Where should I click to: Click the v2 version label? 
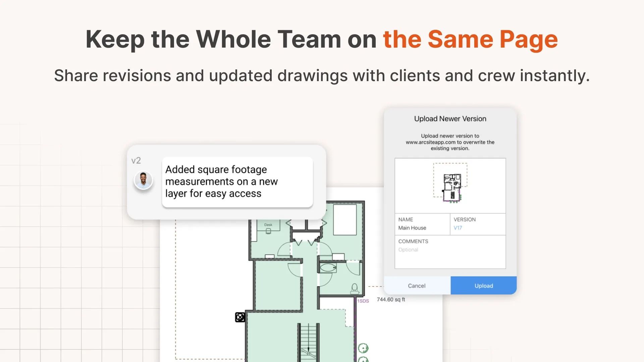[x=136, y=161]
